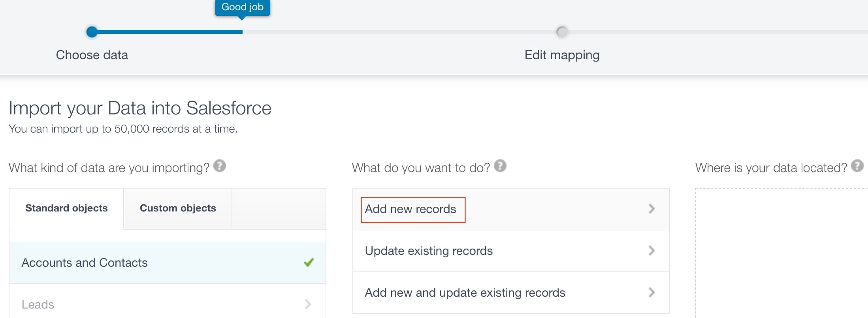The width and height of the screenshot is (868, 318).
Task: Expand the Add new records chevron
Action: pyautogui.click(x=652, y=209)
